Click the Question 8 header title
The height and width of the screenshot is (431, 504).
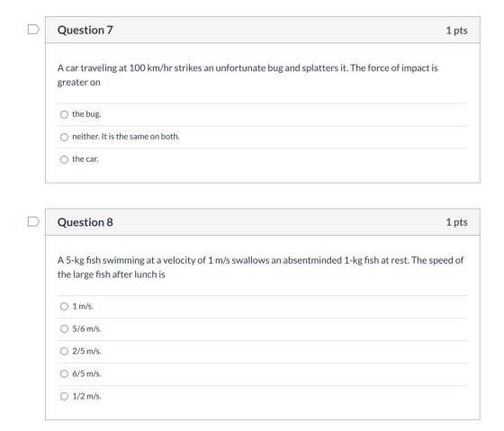tap(85, 222)
